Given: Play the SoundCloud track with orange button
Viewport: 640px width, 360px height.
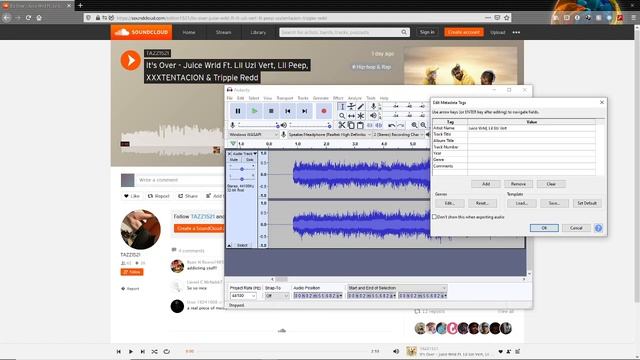Looking at the screenshot, I should point(131,60).
